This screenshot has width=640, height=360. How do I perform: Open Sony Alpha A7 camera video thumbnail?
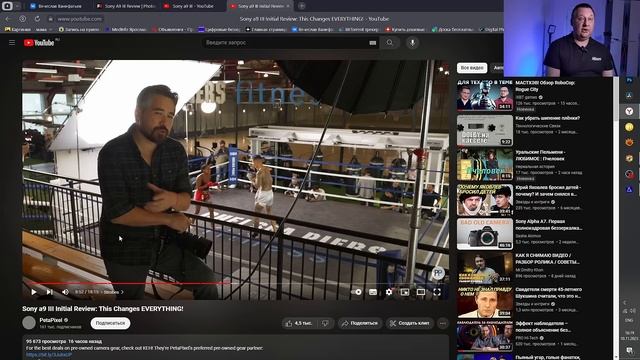[x=484, y=234]
